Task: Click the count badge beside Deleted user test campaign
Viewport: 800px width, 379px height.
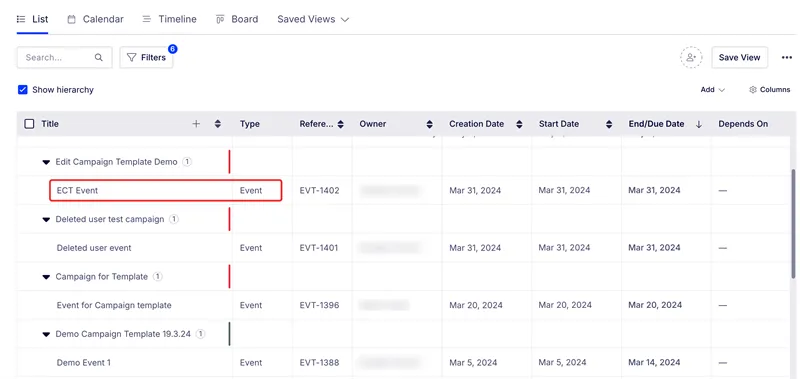Action: click(174, 219)
